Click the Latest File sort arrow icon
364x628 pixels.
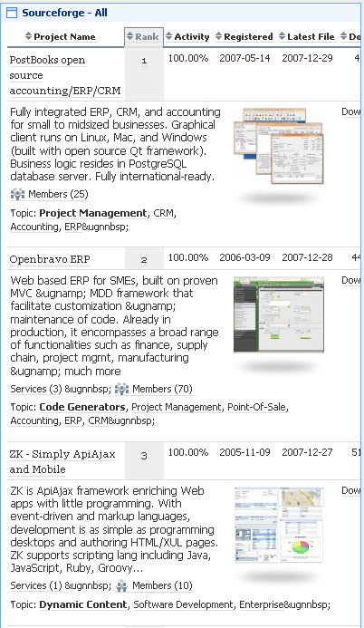pos(282,36)
